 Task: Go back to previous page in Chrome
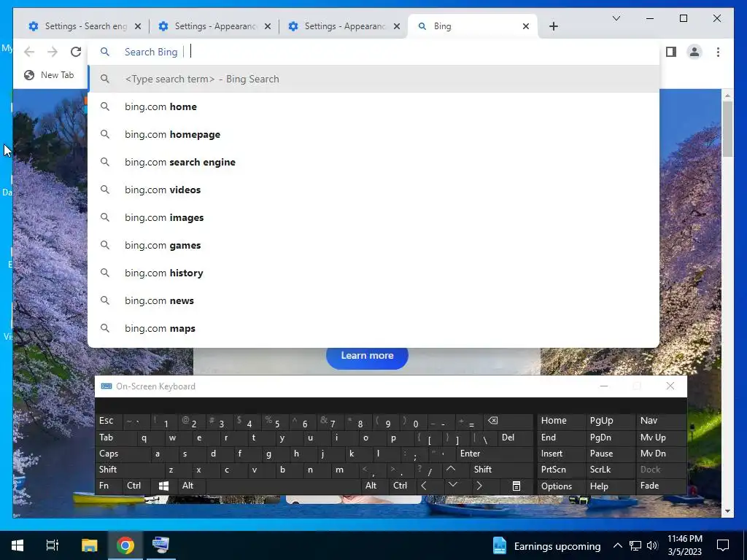pos(29,52)
